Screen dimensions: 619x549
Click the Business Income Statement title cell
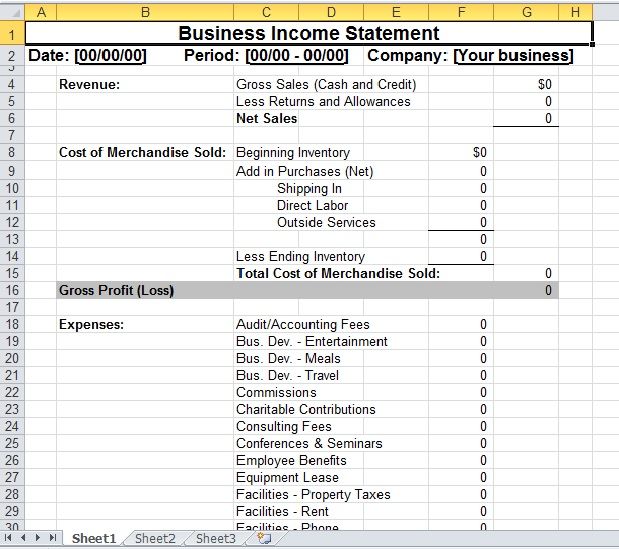point(309,33)
